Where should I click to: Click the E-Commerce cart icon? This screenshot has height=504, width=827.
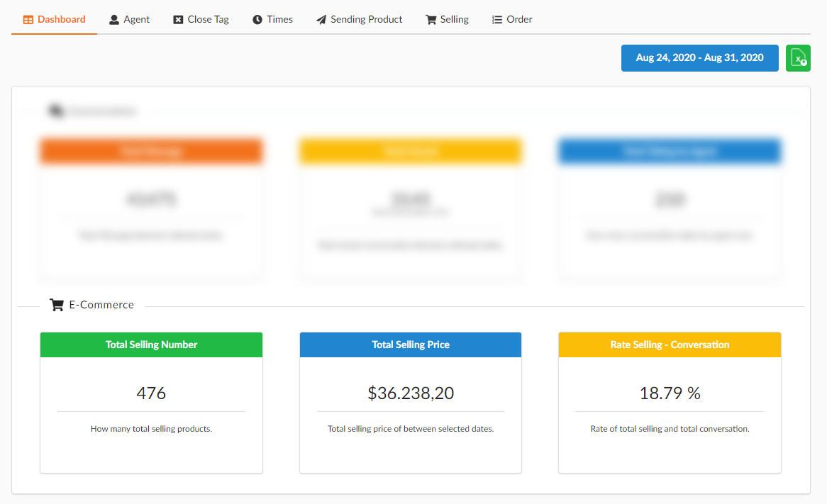coord(56,304)
